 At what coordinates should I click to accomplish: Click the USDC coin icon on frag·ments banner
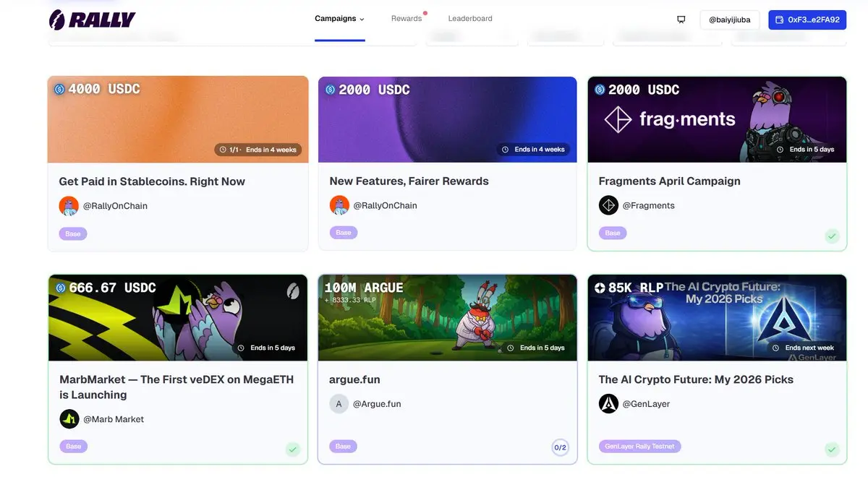(600, 90)
